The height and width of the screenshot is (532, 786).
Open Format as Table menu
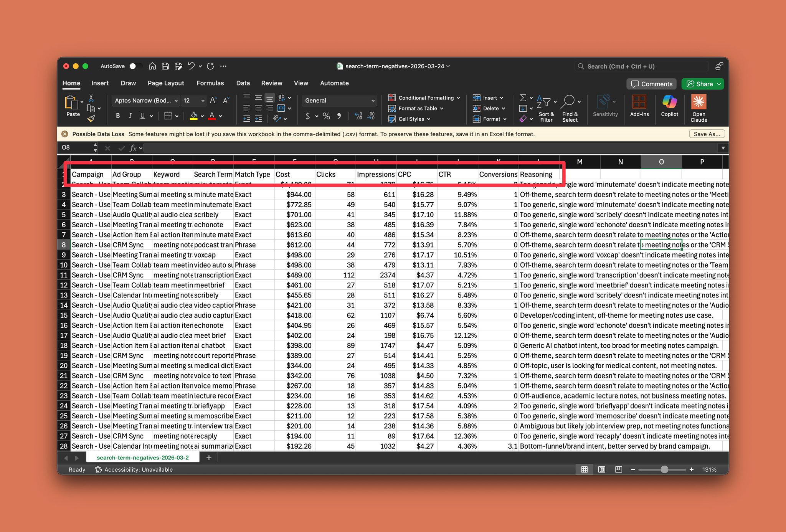(x=416, y=109)
